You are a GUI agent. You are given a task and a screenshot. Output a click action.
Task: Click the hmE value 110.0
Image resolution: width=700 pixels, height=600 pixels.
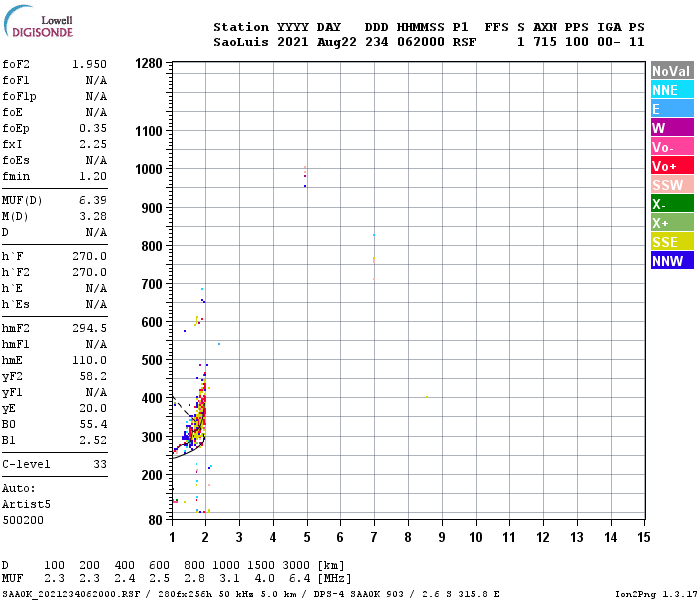89,360
